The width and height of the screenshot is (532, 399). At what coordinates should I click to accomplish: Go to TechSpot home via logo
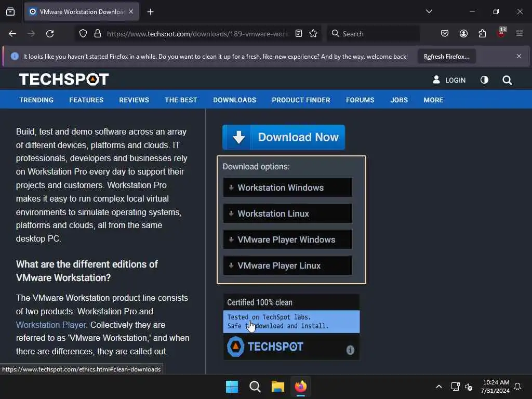point(64,79)
